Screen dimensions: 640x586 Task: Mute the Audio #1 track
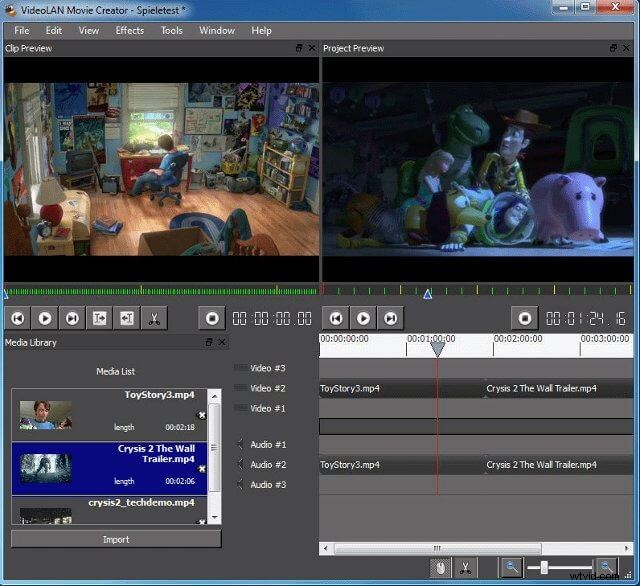[240, 444]
